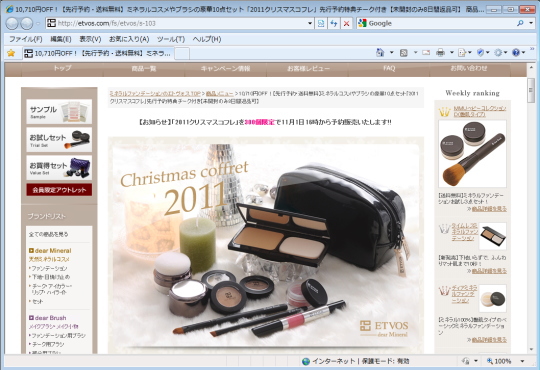Open search provider dropdown beside magnifier
The height and width of the screenshot is (370, 540).
coord(531,23)
